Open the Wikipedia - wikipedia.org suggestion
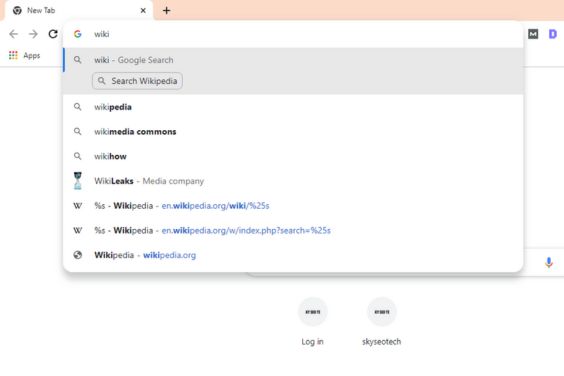564x376 pixels. pyautogui.click(x=293, y=255)
